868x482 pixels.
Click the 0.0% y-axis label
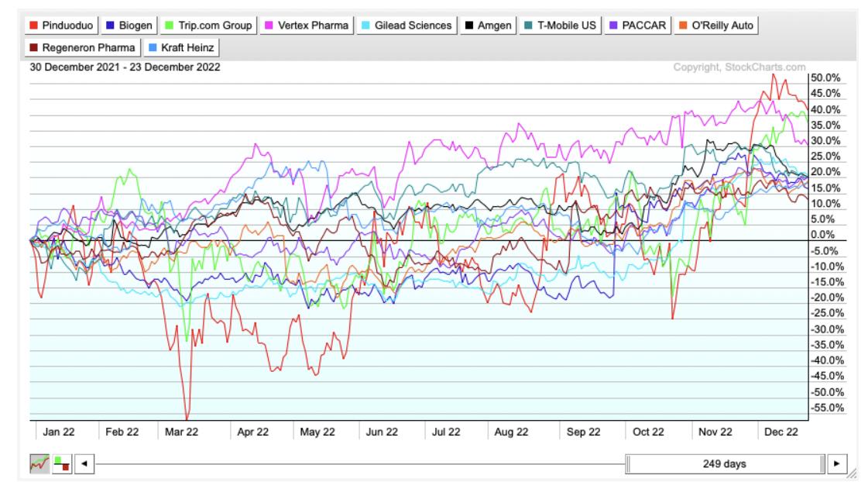[822, 235]
